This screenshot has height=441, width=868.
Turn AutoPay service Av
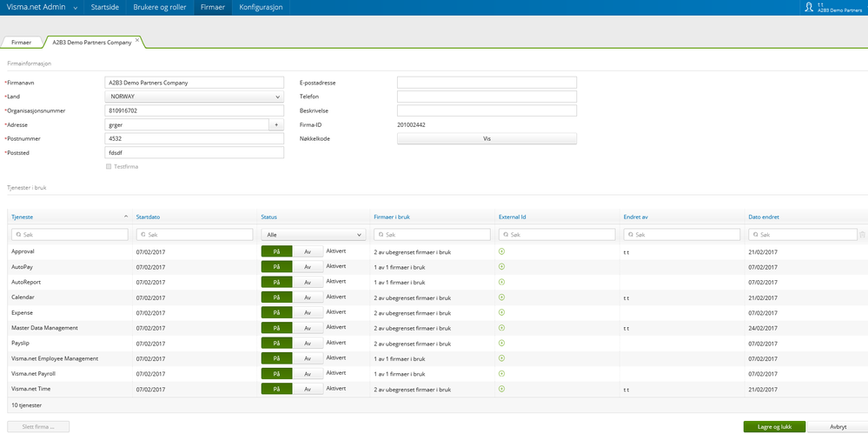point(308,267)
